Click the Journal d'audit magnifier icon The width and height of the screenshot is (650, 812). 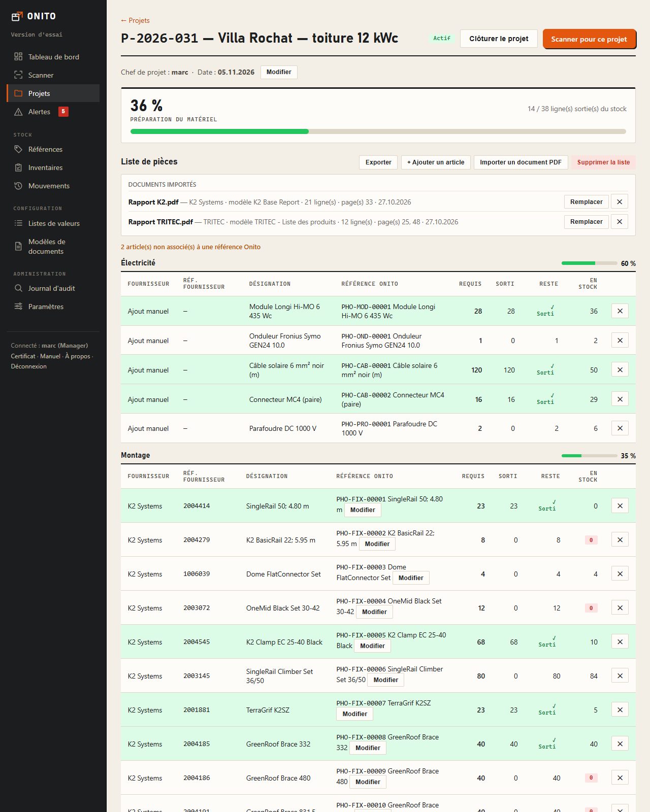click(18, 288)
